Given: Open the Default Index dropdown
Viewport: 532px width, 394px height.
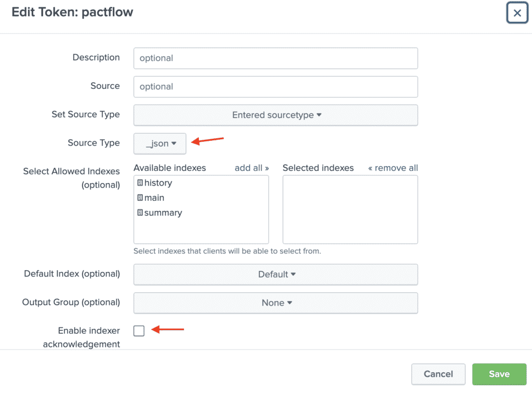Looking at the screenshot, I should pyautogui.click(x=276, y=274).
